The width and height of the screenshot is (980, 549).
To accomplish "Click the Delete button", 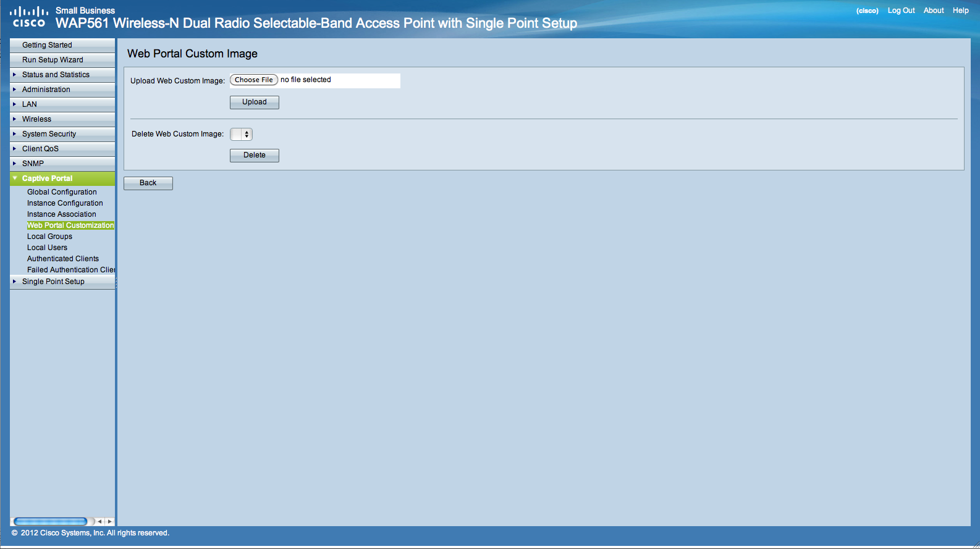I will [255, 155].
